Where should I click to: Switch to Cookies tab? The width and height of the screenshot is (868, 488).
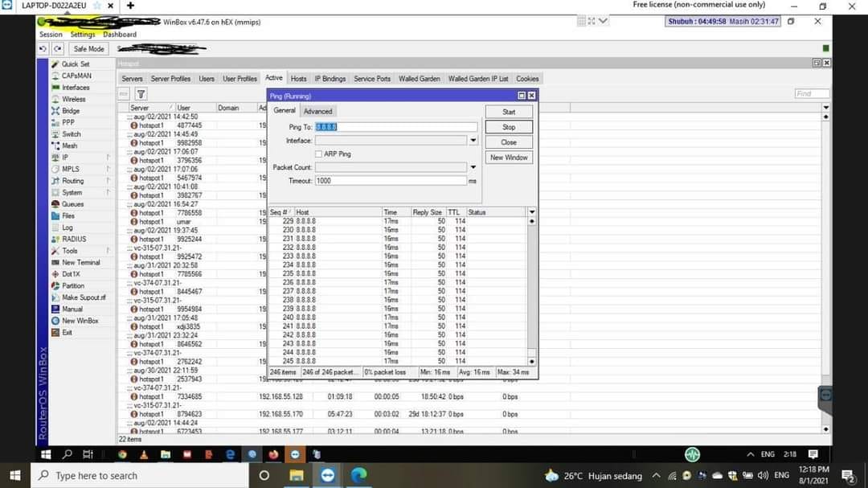coord(527,79)
